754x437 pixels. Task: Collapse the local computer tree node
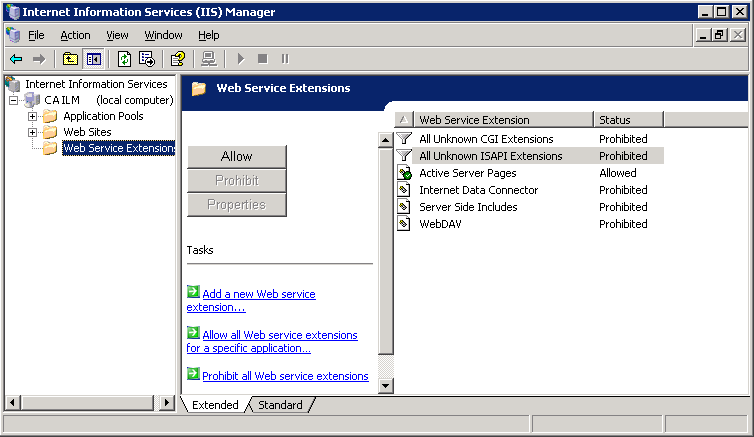point(13,100)
